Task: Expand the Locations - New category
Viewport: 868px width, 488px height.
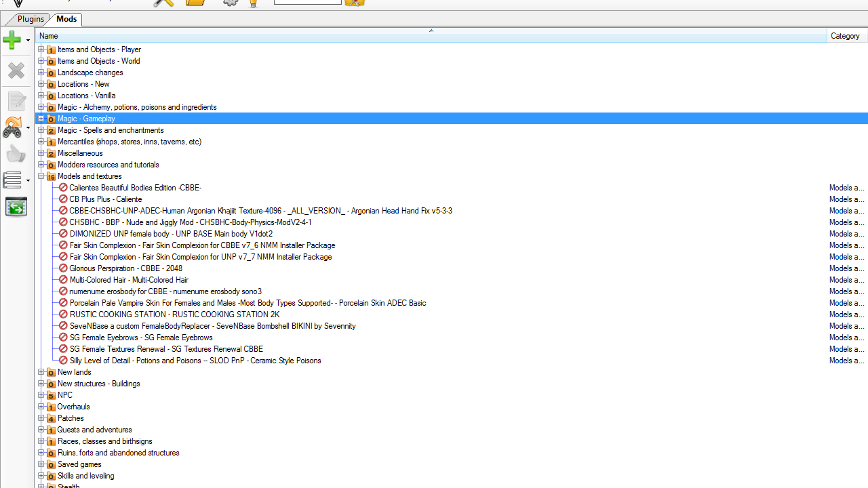Action: point(41,84)
